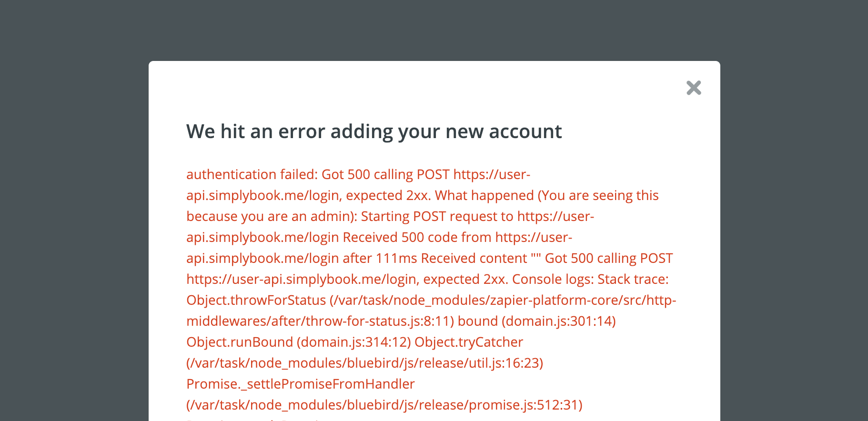Close the error dialog with the X icon
Image resolution: width=868 pixels, height=421 pixels.
click(694, 88)
